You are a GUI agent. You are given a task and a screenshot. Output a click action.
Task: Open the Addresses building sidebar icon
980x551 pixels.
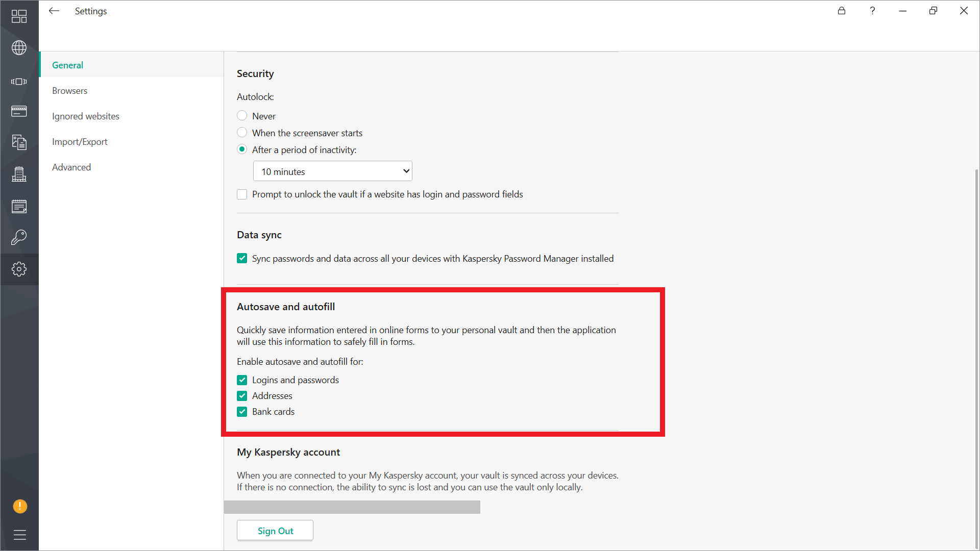19,174
